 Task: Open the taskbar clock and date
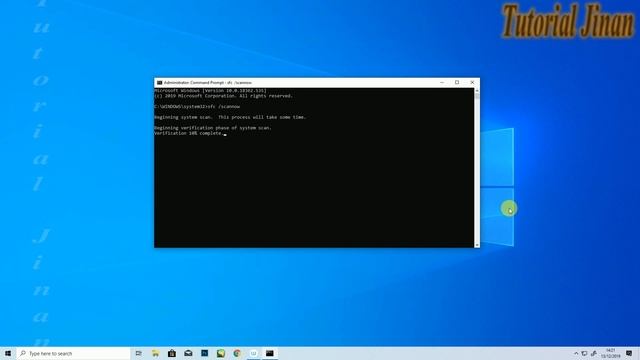pos(611,353)
